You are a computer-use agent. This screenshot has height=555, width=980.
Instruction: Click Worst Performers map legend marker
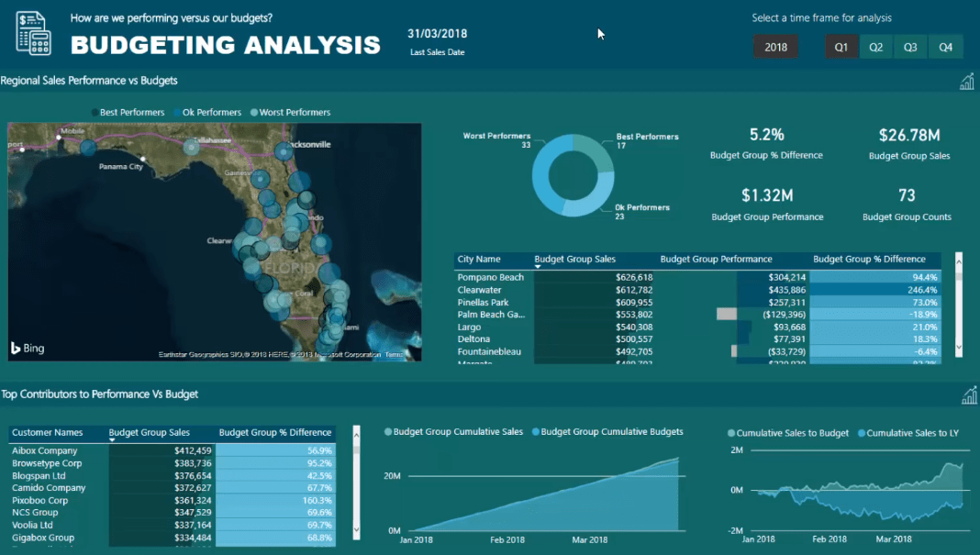tap(254, 113)
